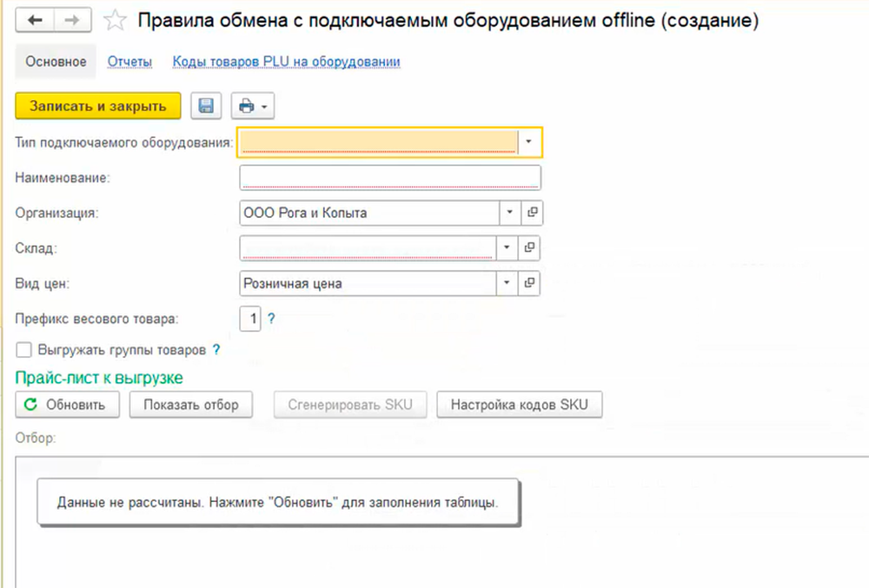Viewport: 869px width, 588px height.
Task: Expand the Организация dropdown list
Action: [508, 213]
